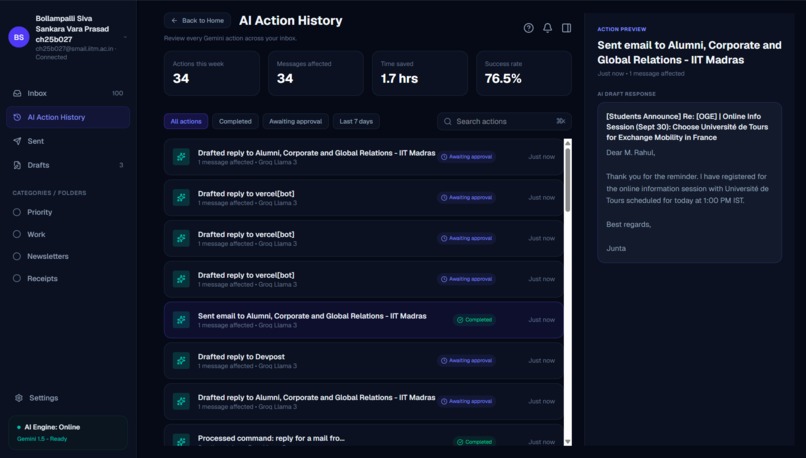
Task: Open the Sent folder
Action: point(68,141)
